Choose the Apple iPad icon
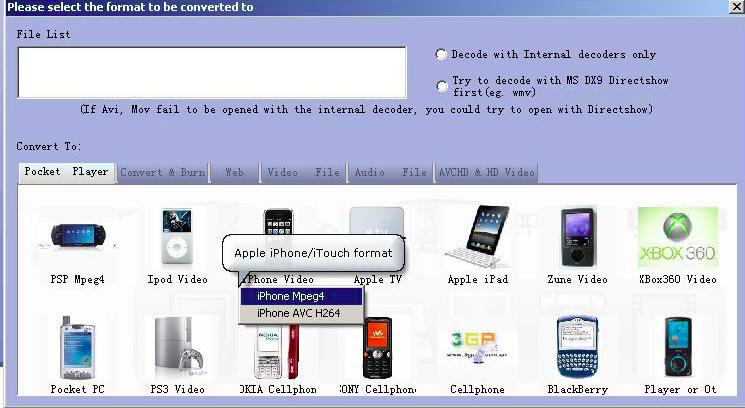745x408 pixels. click(x=478, y=237)
